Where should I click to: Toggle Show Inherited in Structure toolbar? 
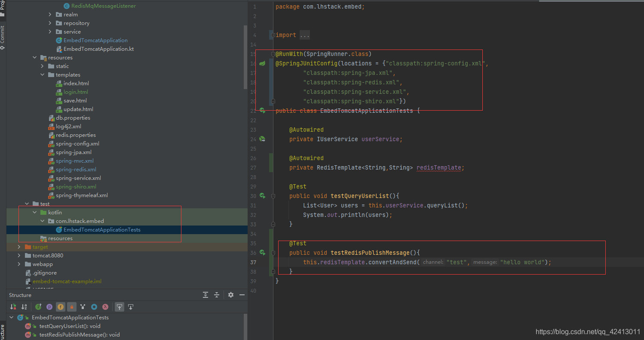[38, 307]
